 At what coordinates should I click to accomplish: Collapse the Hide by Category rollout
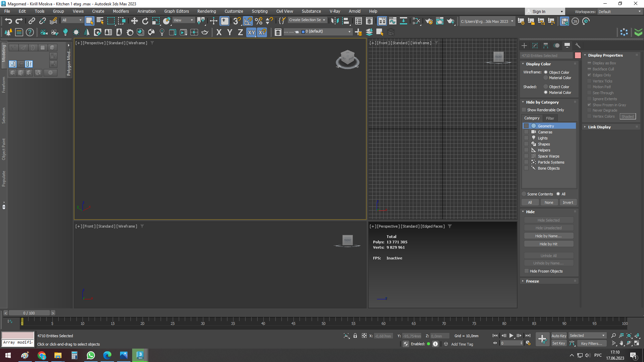pos(542,102)
